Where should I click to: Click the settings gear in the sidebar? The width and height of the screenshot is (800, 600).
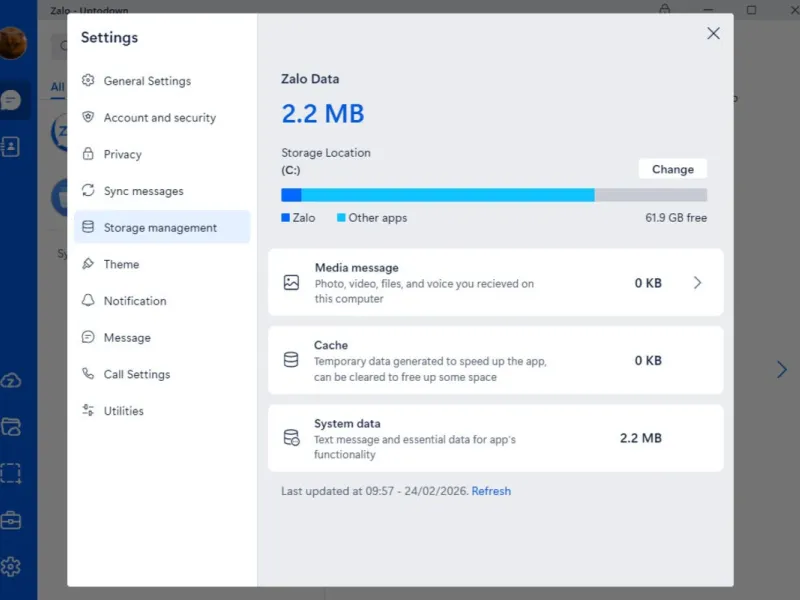pos(11,567)
